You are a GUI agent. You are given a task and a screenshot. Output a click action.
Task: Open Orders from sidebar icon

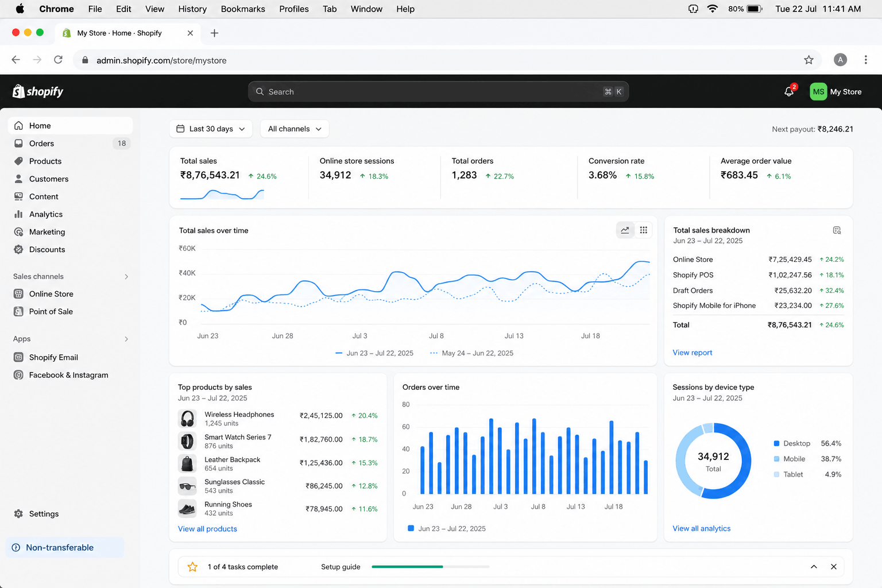point(18,144)
